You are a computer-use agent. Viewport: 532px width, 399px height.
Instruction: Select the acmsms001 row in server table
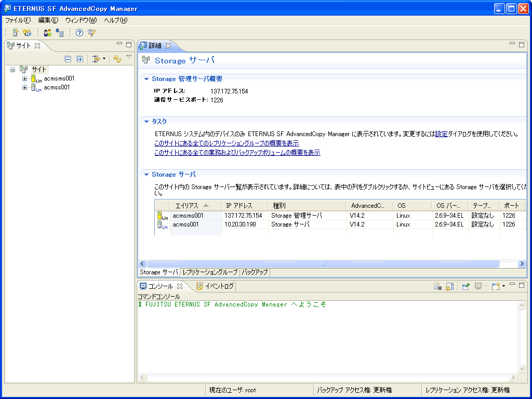tap(340, 216)
